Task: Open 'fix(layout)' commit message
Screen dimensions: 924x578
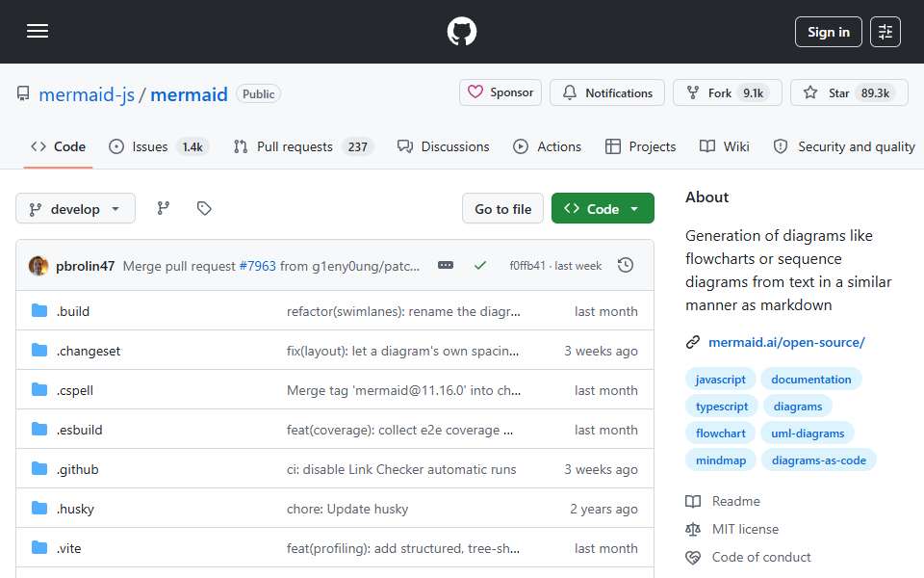Action: tap(403, 351)
